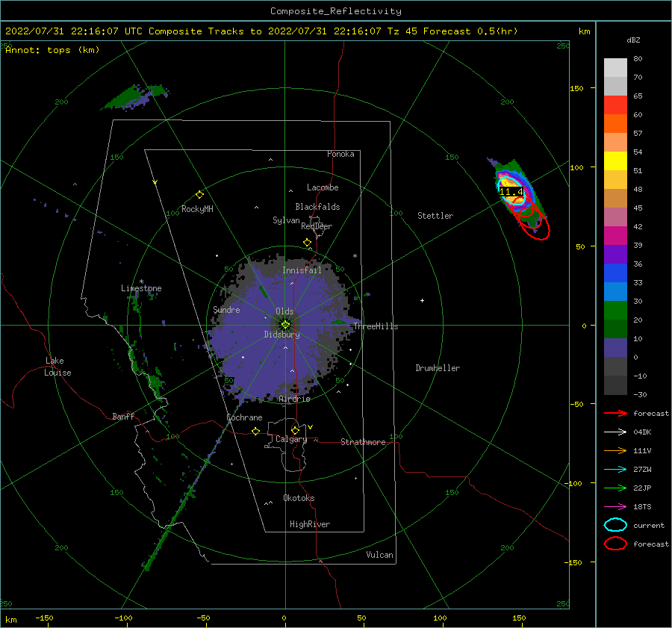Click the Sundre label
The width and height of the screenshot is (672, 628).
point(227,309)
